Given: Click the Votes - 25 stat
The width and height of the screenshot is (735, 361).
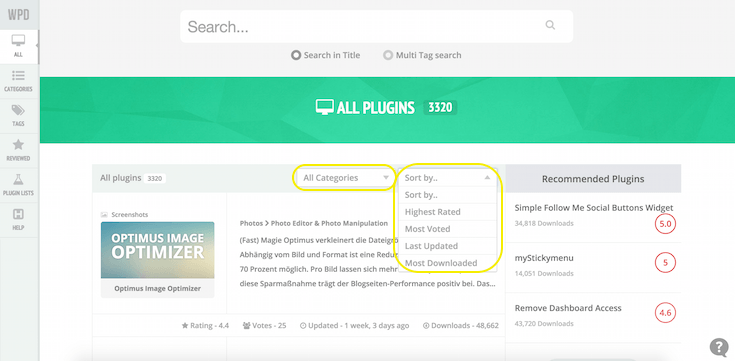Looking at the screenshot, I should coord(264,325).
